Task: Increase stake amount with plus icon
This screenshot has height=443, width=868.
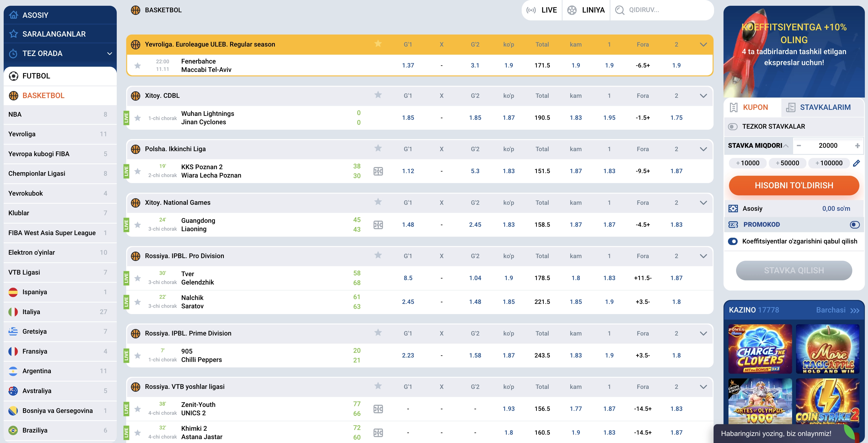Action: tap(857, 145)
